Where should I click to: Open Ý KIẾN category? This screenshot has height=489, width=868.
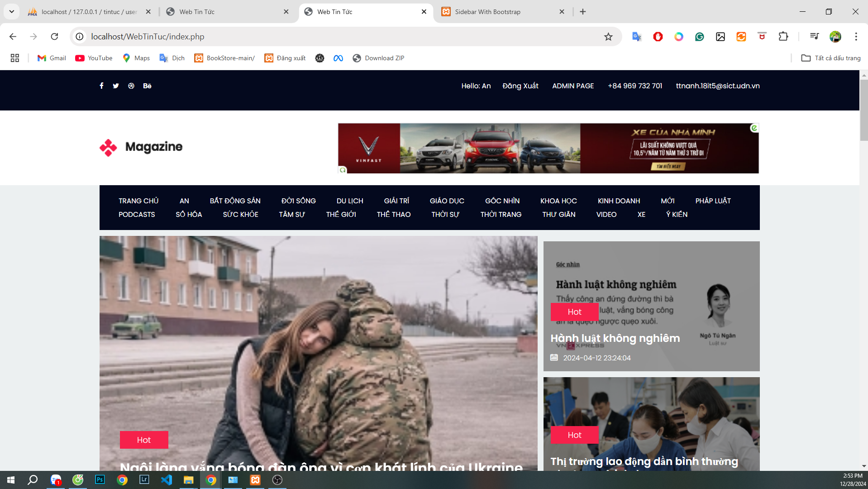click(x=677, y=215)
